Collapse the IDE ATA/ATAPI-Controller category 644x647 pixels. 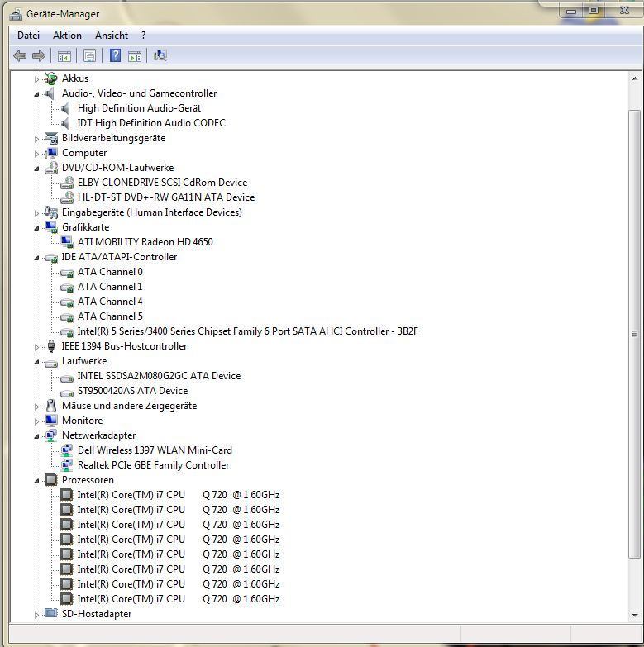click(x=36, y=258)
